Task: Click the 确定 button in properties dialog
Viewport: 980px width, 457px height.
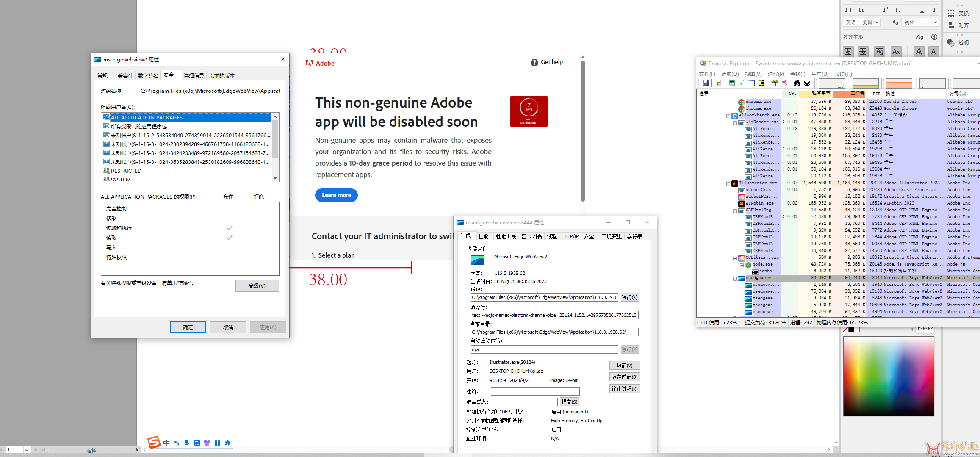Action: coord(188,327)
